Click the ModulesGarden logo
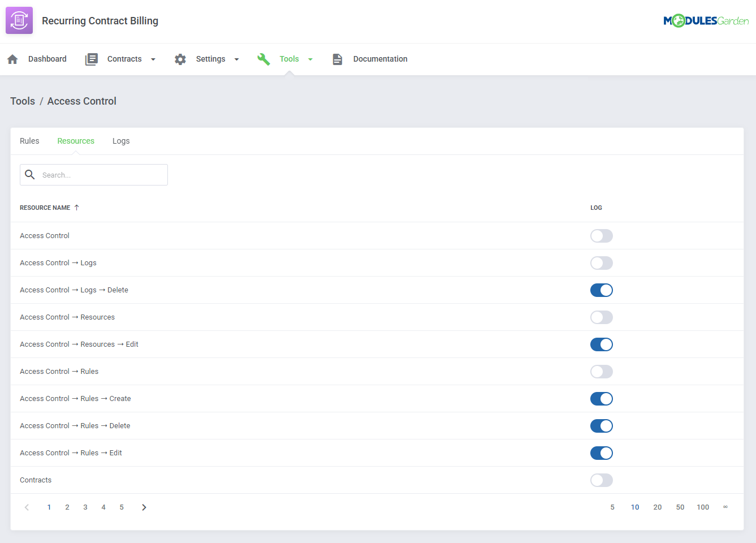The height and width of the screenshot is (543, 756). pyautogui.click(x=706, y=21)
